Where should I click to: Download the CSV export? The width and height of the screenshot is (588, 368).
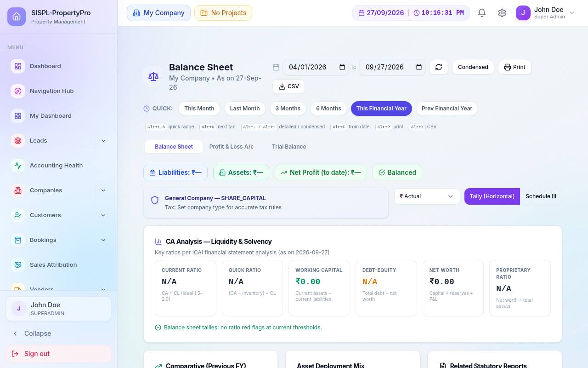(x=288, y=86)
